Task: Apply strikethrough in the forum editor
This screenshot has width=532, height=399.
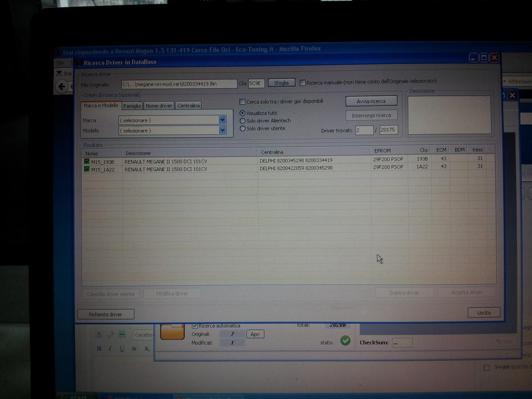Action: (x=134, y=349)
